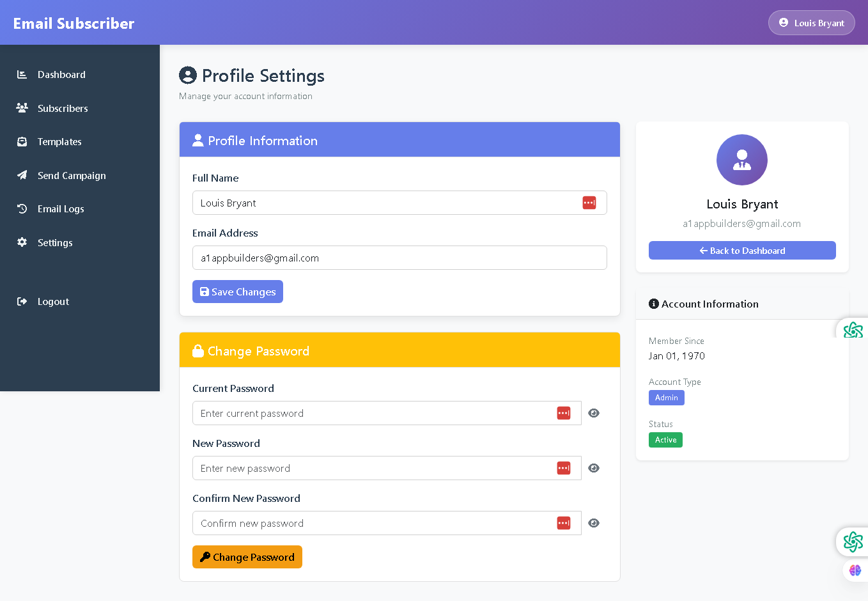Expand the extension icon inside New Password field
868x601 pixels.
click(x=564, y=468)
